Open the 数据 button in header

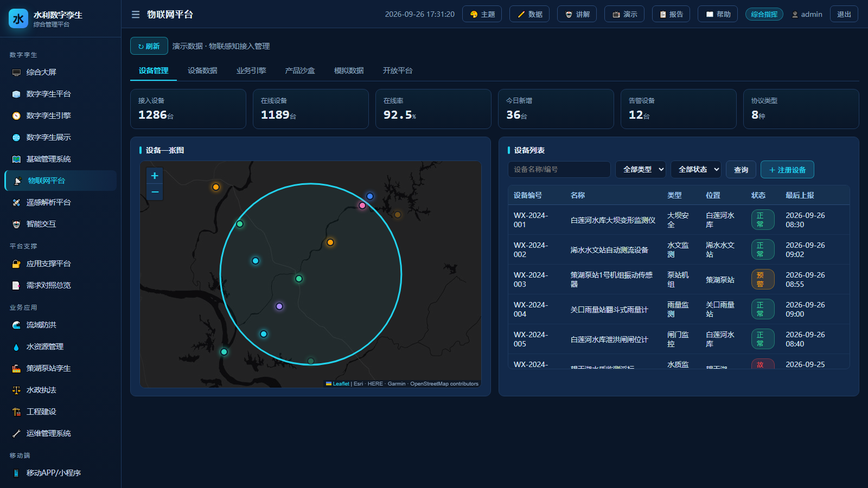529,14
